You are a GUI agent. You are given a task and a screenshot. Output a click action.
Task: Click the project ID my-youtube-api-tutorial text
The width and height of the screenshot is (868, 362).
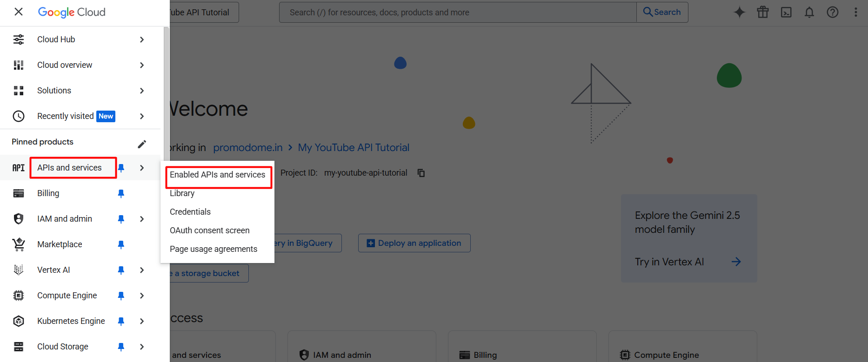click(366, 173)
